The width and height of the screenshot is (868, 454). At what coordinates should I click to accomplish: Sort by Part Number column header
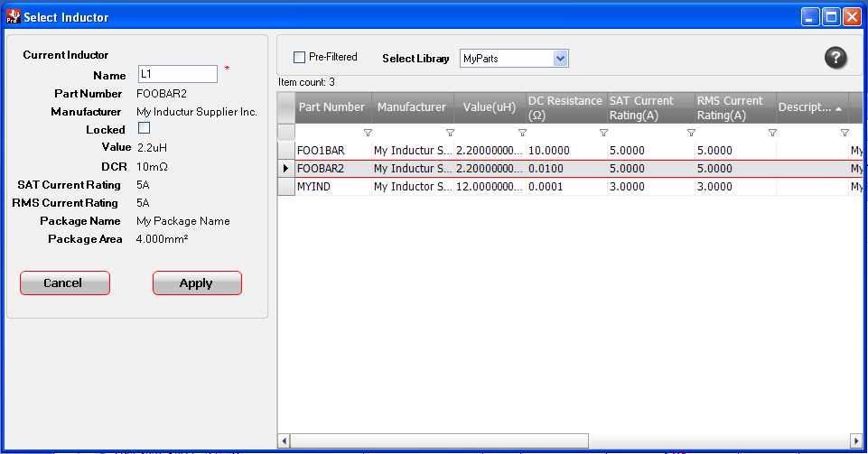(x=333, y=107)
